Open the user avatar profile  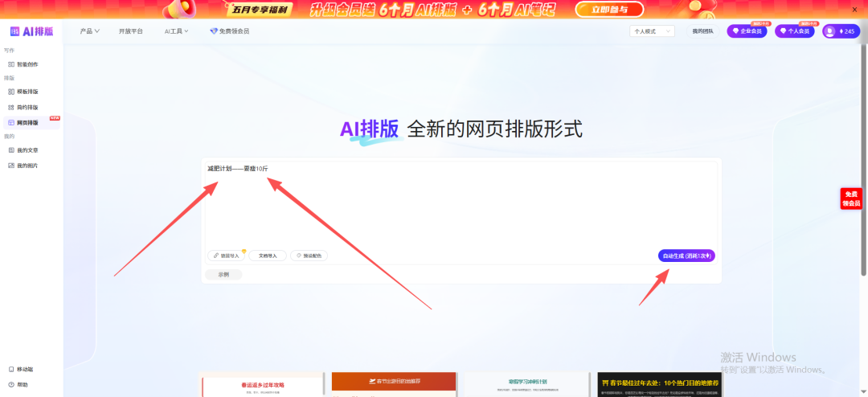(829, 31)
